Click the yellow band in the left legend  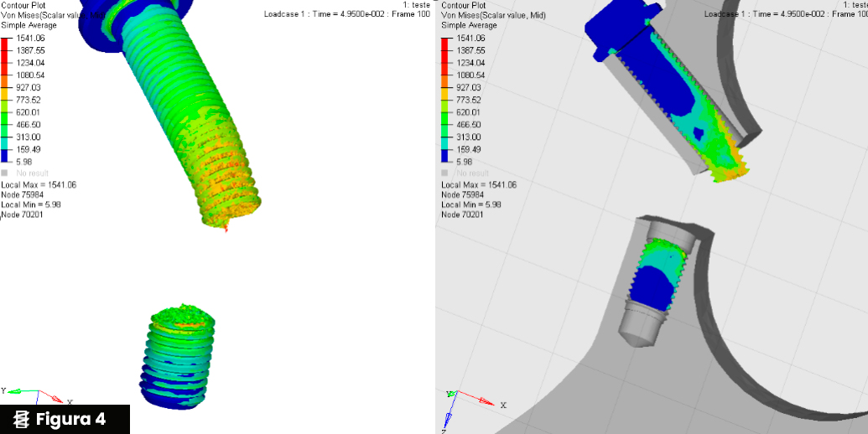tap(5, 94)
